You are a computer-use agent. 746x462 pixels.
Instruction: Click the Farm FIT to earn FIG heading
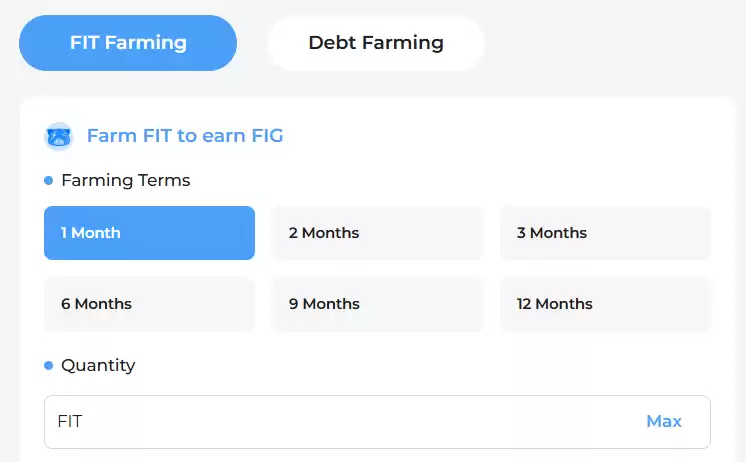click(185, 136)
